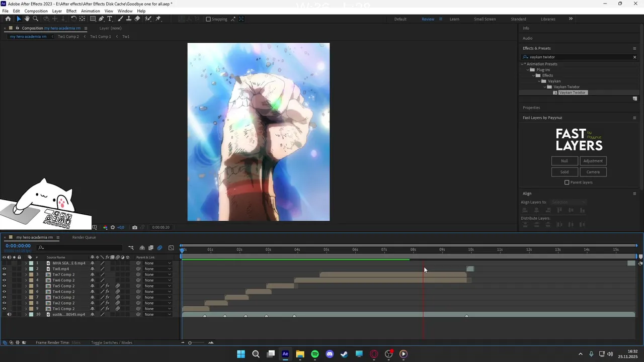
Task: Switch to the Standard workspace
Action: (x=518, y=19)
